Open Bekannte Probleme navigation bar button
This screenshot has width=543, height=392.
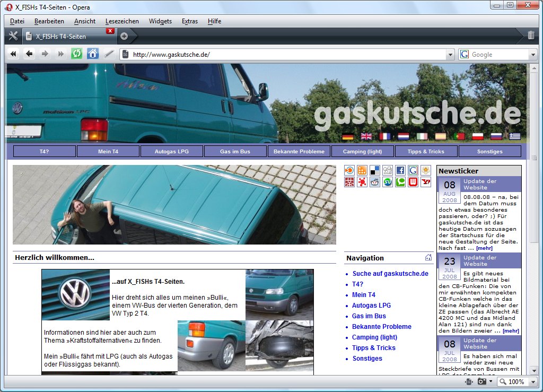(x=299, y=151)
